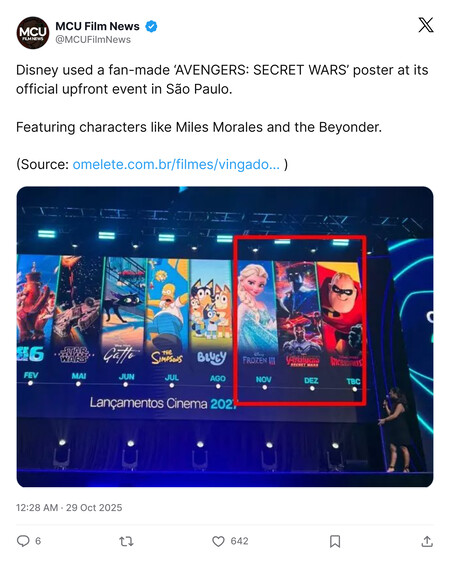Click the DEZ timeline dot marker
The width and height of the screenshot is (450, 565).
coord(312,388)
